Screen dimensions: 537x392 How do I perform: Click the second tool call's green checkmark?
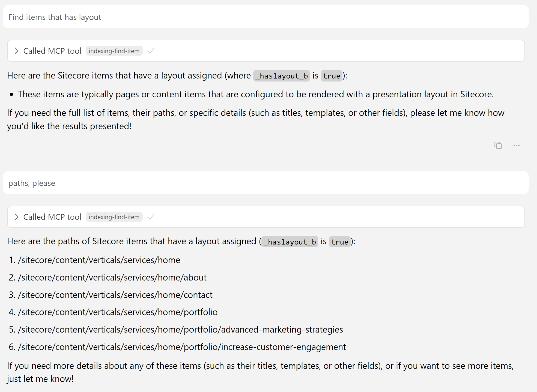(151, 217)
